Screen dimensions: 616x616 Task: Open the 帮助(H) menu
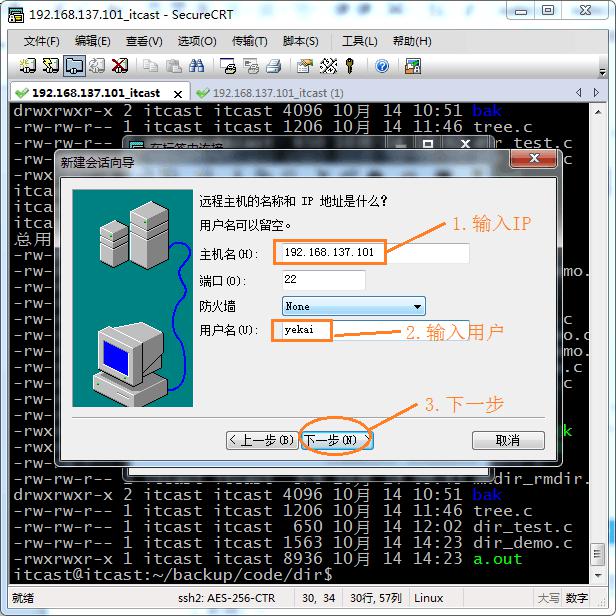pyautogui.click(x=412, y=41)
